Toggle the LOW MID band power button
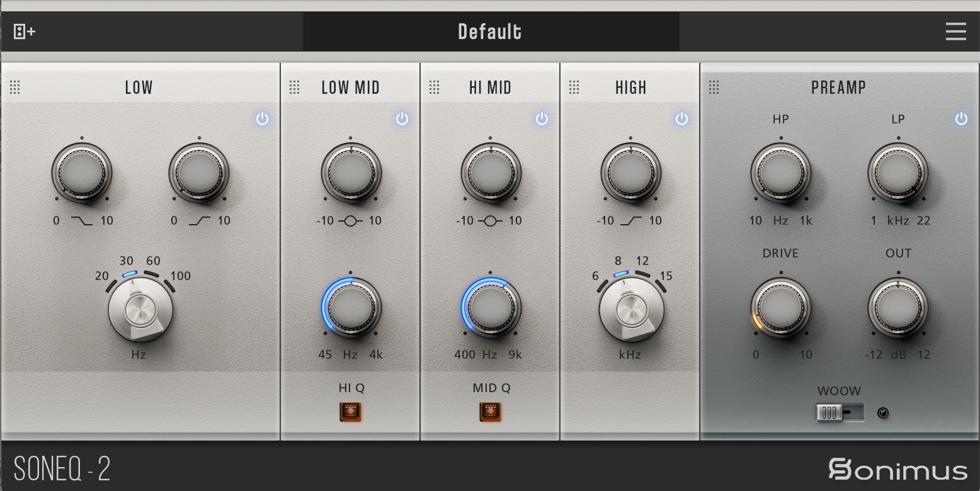The image size is (980, 491). [x=402, y=118]
